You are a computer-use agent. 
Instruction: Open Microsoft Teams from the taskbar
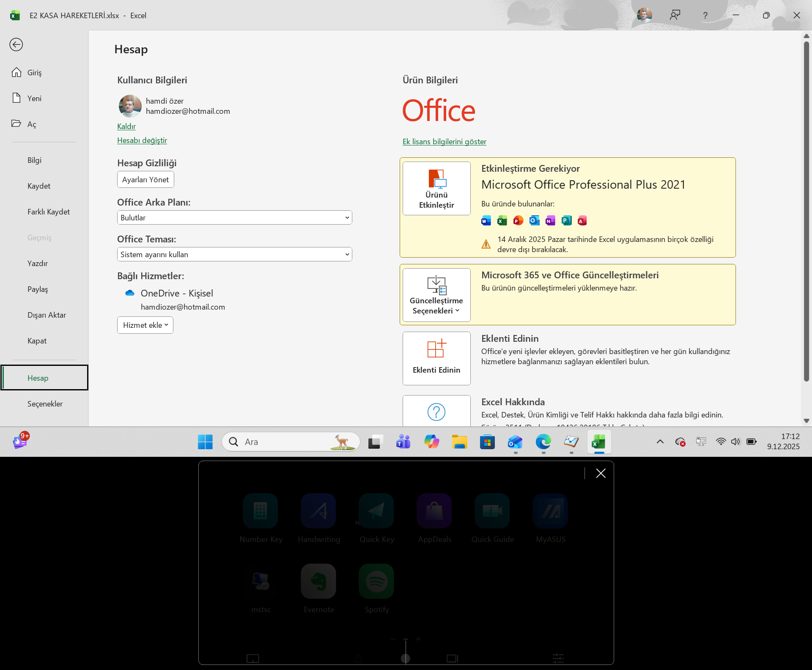tap(403, 442)
